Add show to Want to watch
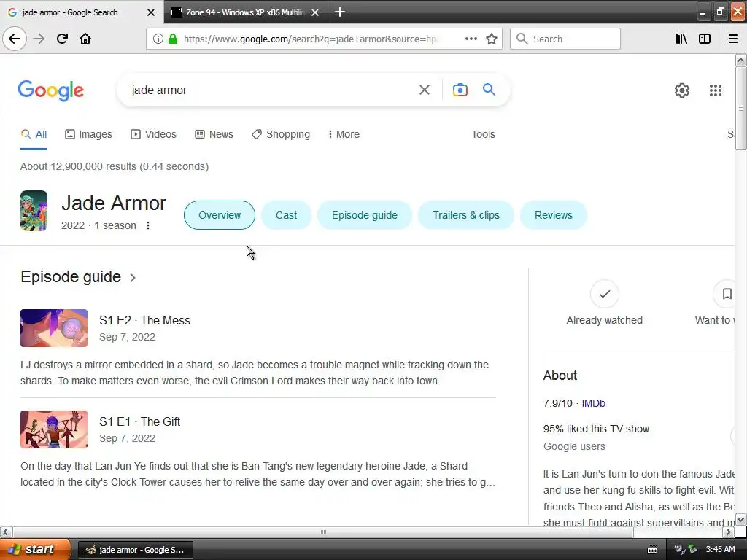747x560 pixels. (725, 295)
